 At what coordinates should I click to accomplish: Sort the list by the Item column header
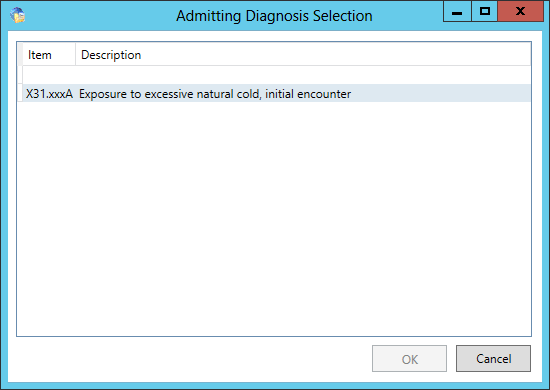pyautogui.click(x=49, y=55)
